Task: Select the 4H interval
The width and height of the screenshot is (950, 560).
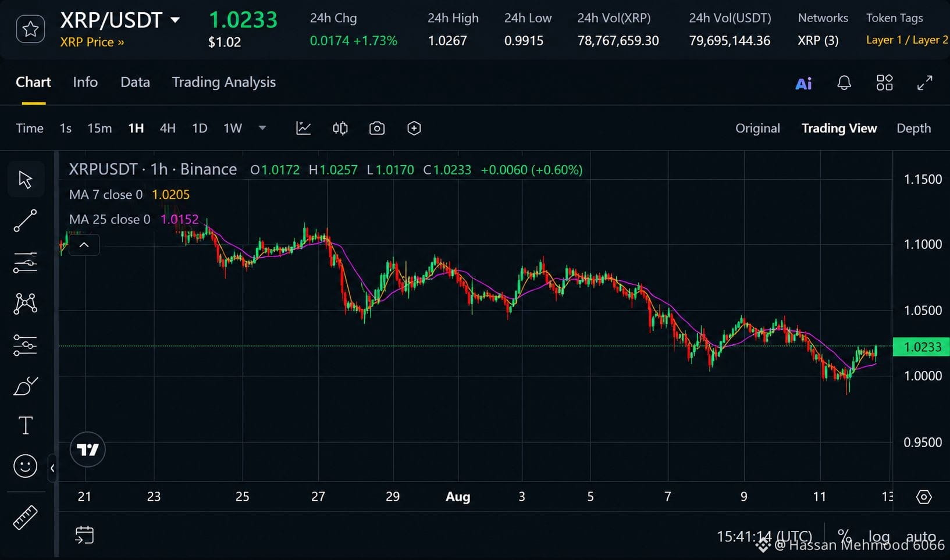Action: (x=168, y=128)
